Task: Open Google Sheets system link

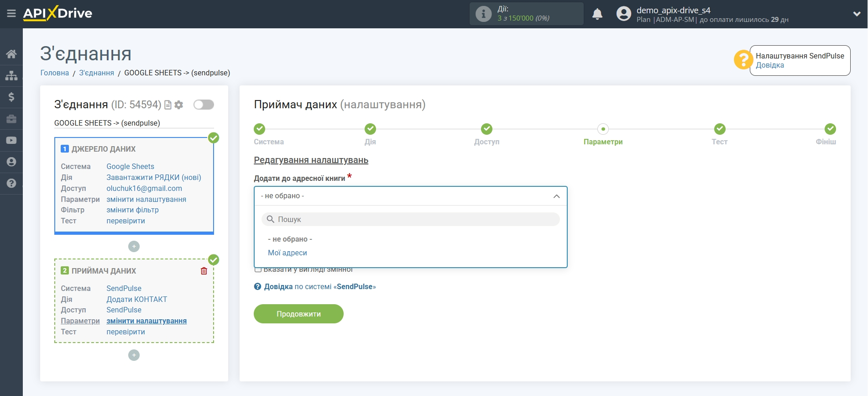Action: [131, 167]
